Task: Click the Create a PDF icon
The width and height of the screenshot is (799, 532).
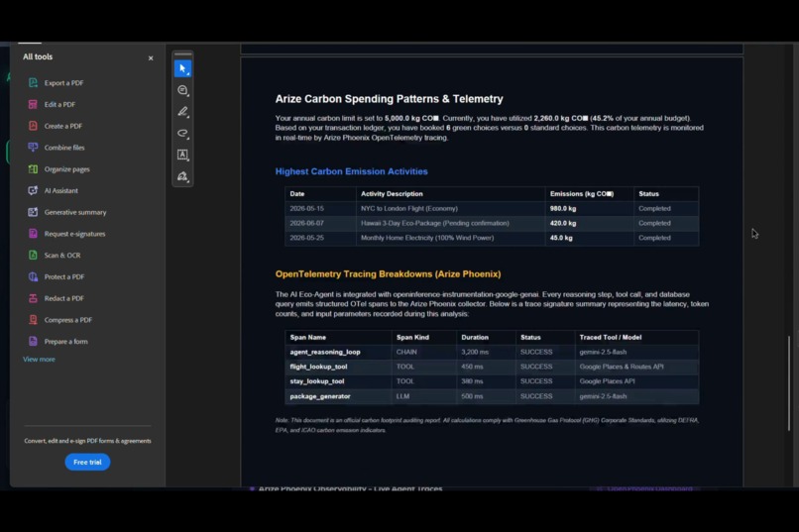Action: tap(33, 126)
